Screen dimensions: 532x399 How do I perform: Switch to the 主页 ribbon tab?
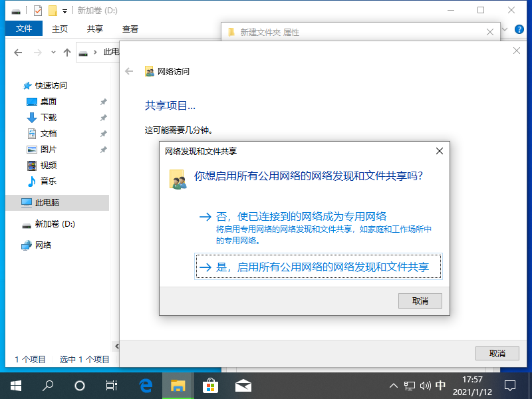[x=60, y=29]
